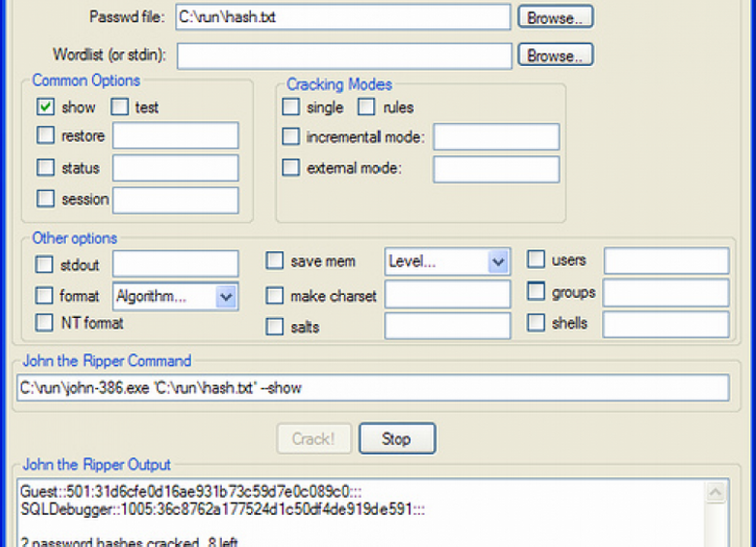Click the session name field
Viewport: 756px width, 547px height.
coord(175,200)
